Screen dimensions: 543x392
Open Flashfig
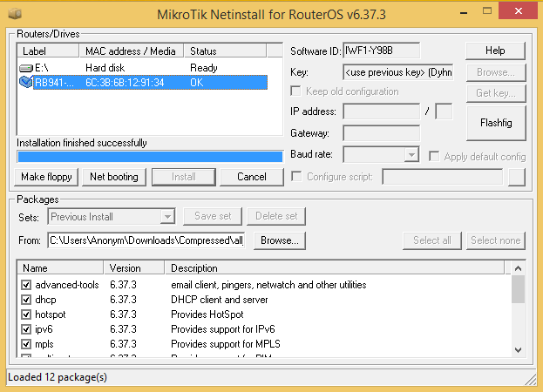[x=496, y=123]
